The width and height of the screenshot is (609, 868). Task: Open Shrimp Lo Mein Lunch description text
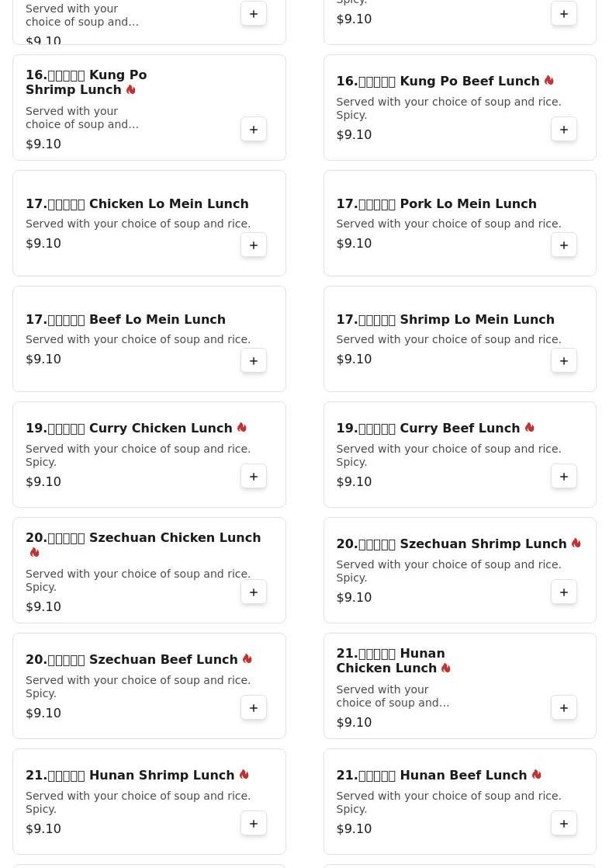pyautogui.click(x=448, y=339)
